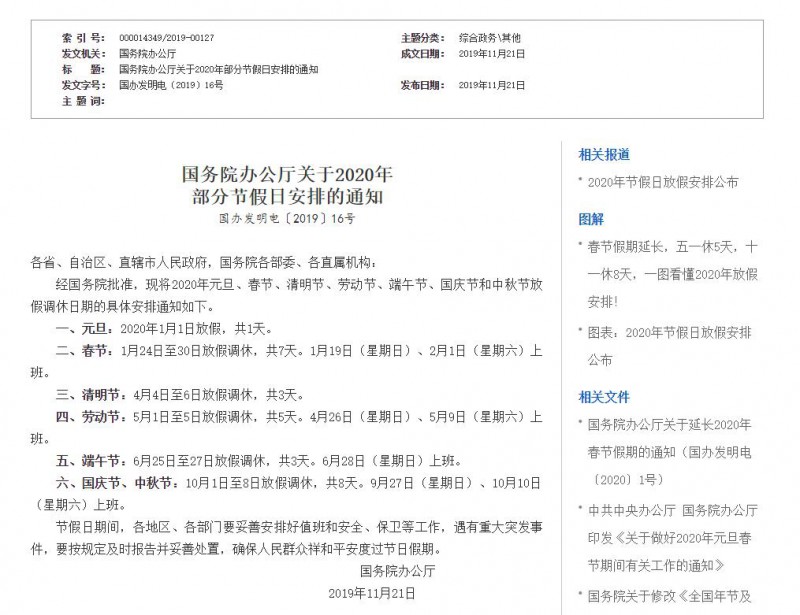Click the "主题词" field label
This screenshot has width=800, height=615.
[x=84, y=101]
